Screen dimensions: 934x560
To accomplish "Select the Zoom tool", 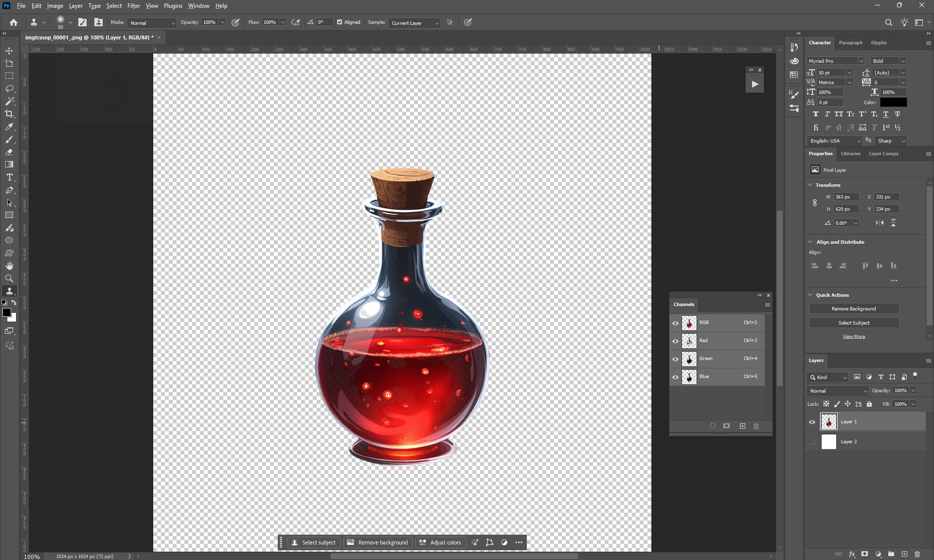I will [x=9, y=278].
